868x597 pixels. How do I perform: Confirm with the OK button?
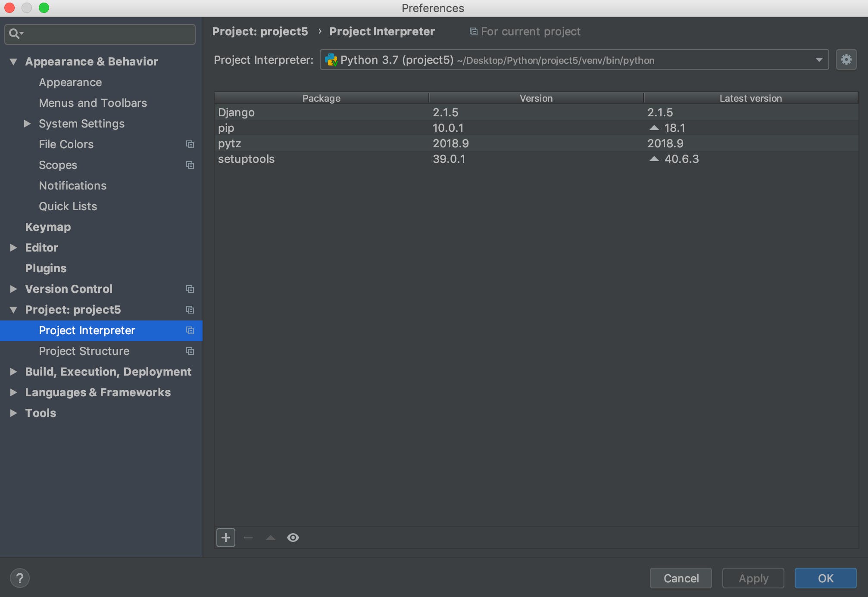(x=825, y=578)
